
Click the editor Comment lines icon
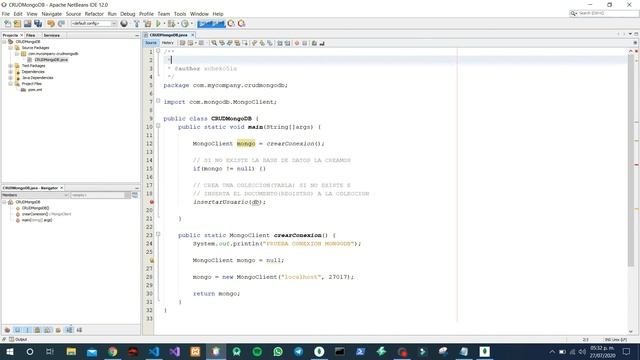pos(314,43)
